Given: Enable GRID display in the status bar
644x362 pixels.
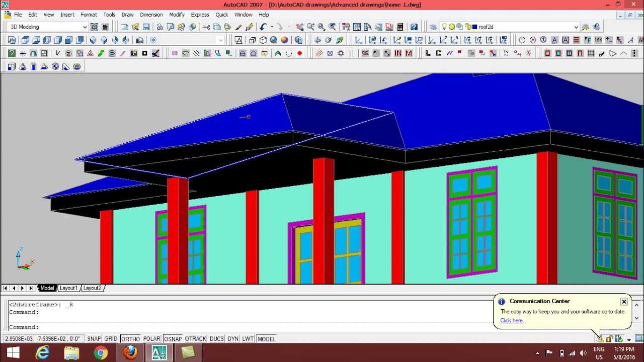Looking at the screenshot, I should 111,339.
